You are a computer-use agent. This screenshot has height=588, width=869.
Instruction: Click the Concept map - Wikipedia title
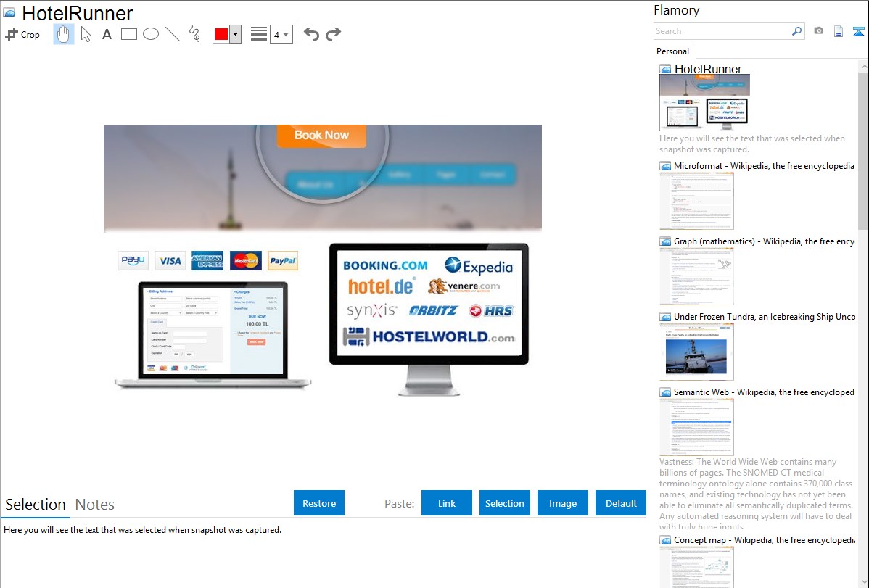764,539
